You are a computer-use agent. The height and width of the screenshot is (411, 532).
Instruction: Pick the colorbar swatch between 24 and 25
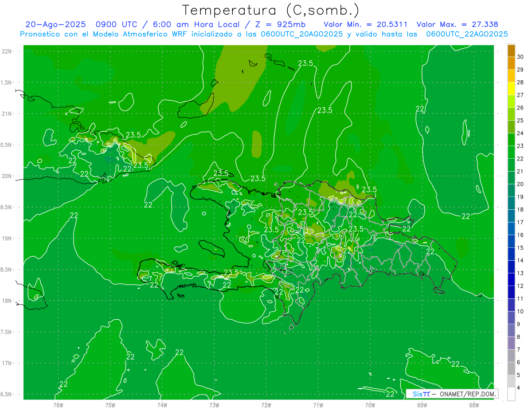(x=511, y=126)
